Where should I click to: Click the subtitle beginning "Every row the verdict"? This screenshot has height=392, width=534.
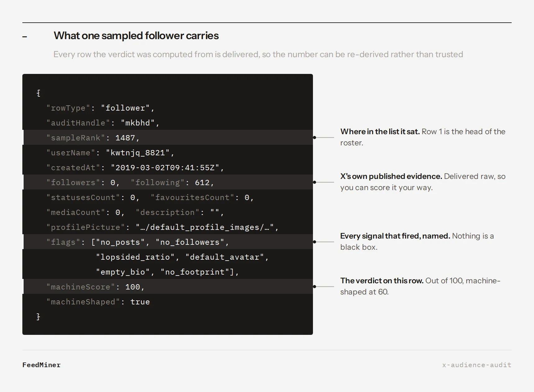click(x=258, y=54)
